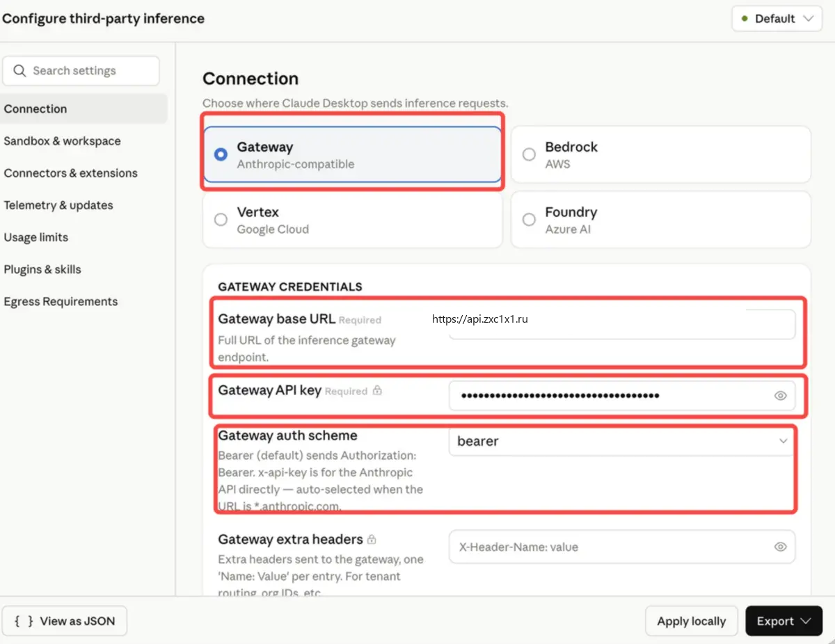Go to Telemetry & updates section
This screenshot has width=835, height=644.
(x=58, y=205)
